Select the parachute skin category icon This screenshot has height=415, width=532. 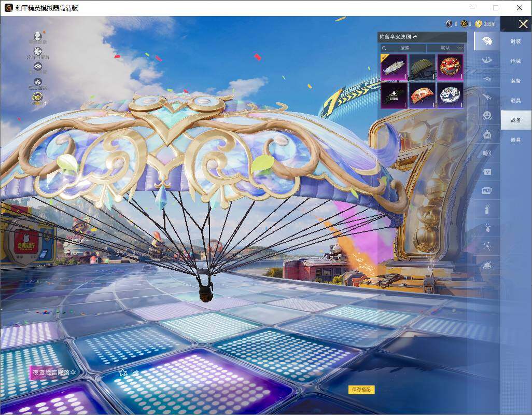(x=487, y=41)
